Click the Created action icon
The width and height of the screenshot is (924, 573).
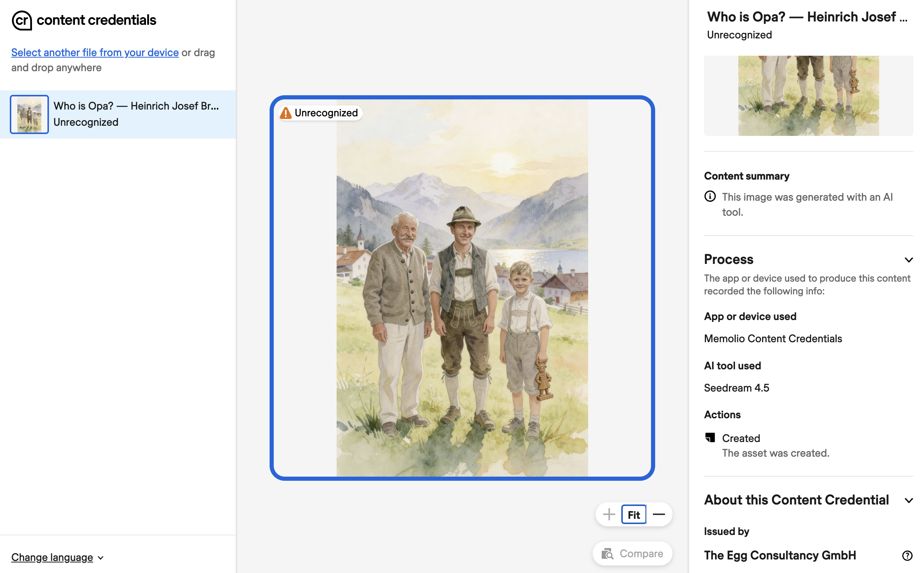(710, 438)
